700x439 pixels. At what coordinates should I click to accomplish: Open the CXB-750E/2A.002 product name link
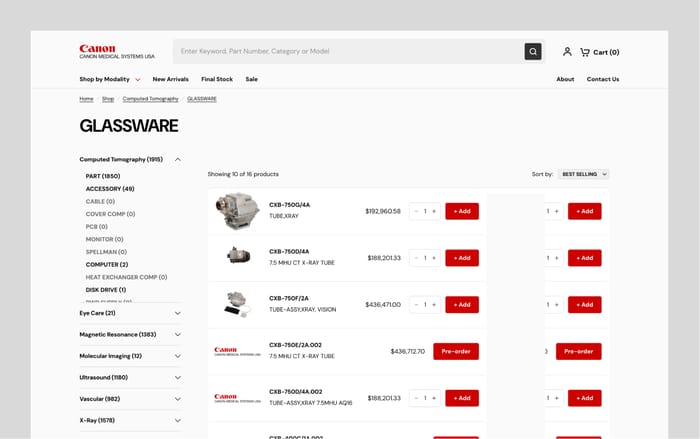tap(295, 345)
